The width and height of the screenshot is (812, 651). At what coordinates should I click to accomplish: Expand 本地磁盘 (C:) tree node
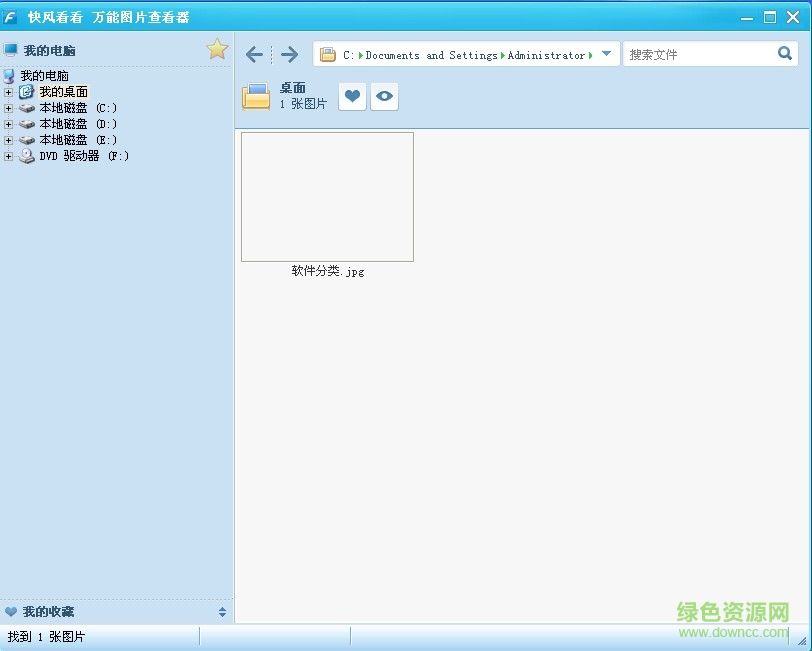click(x=9, y=108)
